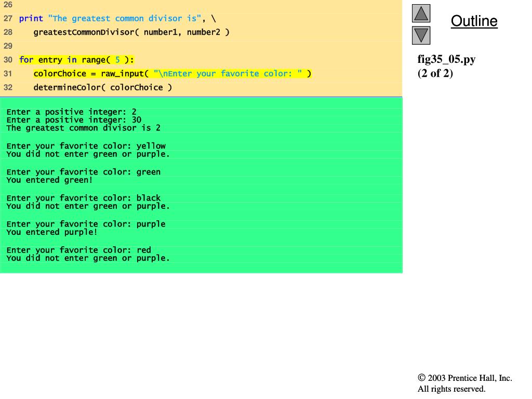Screen dimensions: 532x399
Task: Click line number 29
Action: 8,46
